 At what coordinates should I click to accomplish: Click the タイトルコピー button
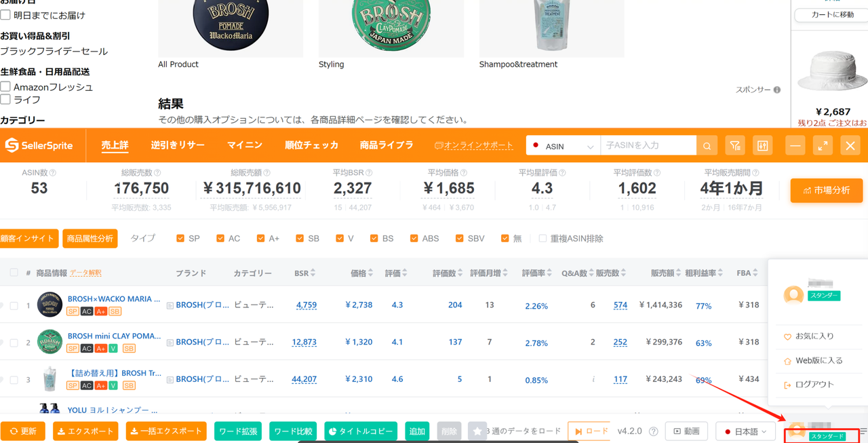pos(361,431)
